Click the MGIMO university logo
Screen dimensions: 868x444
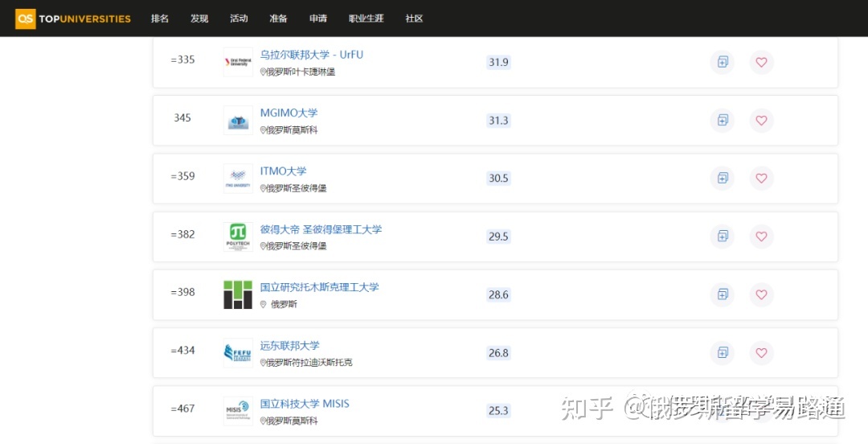tap(238, 121)
